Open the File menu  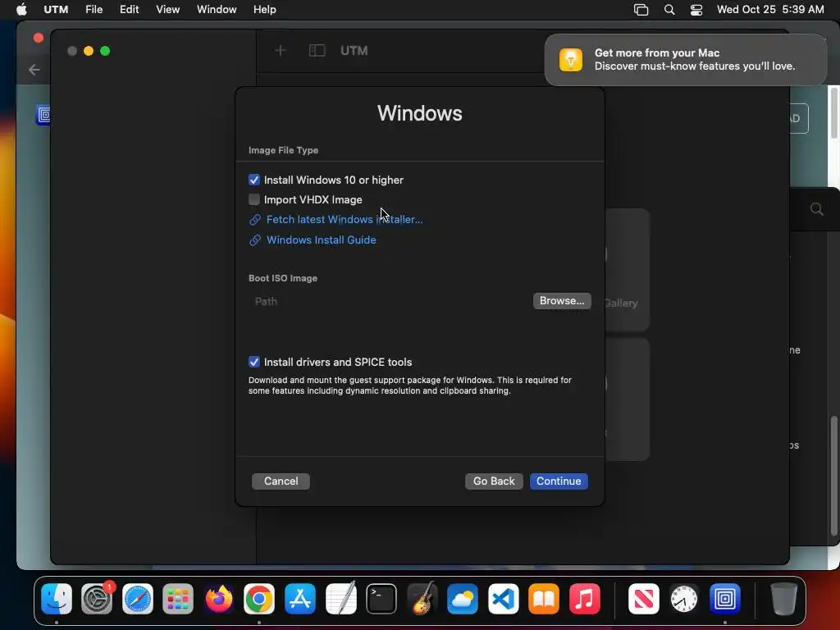click(94, 10)
